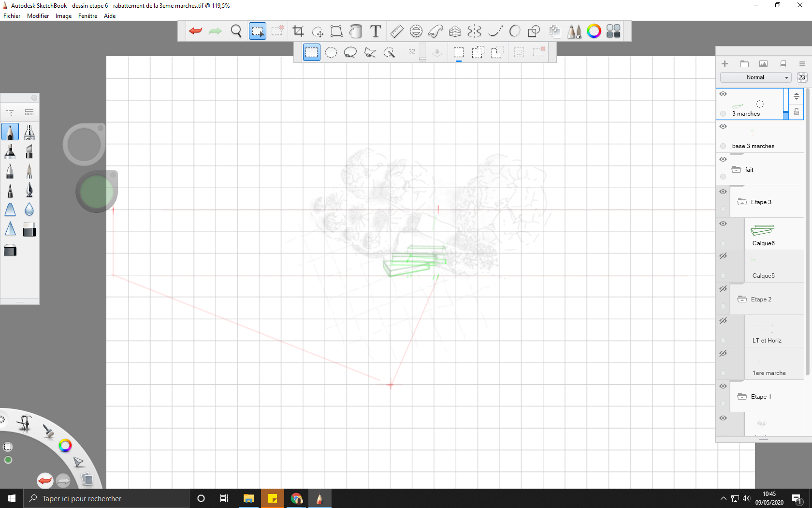Hide the 'base 3 marches' layer

click(723, 126)
